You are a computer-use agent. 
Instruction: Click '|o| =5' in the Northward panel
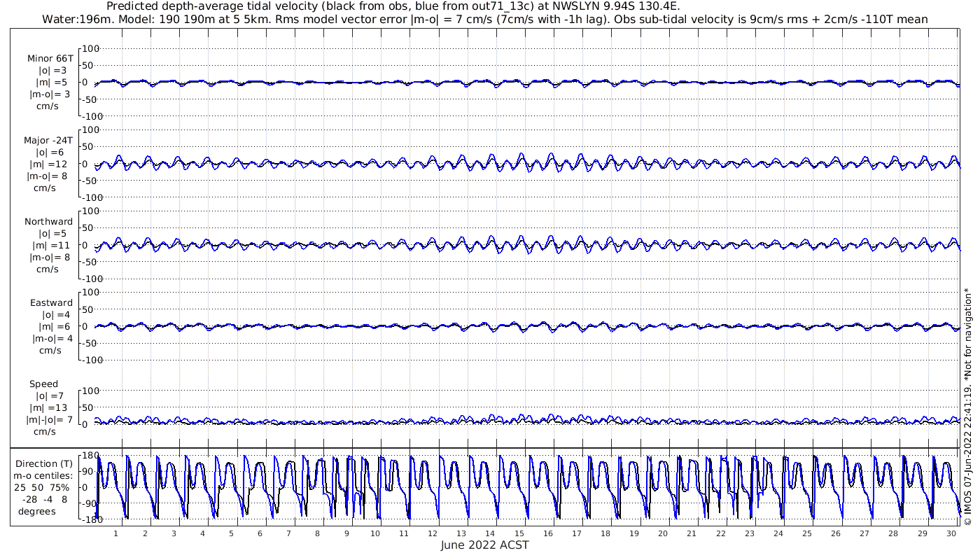[52, 233]
